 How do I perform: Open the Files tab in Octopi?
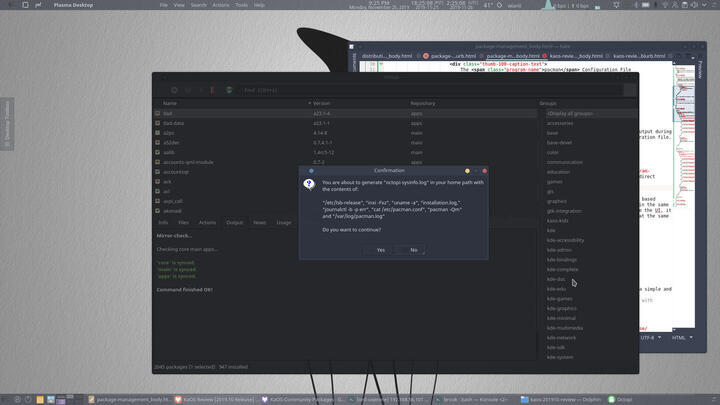183,222
